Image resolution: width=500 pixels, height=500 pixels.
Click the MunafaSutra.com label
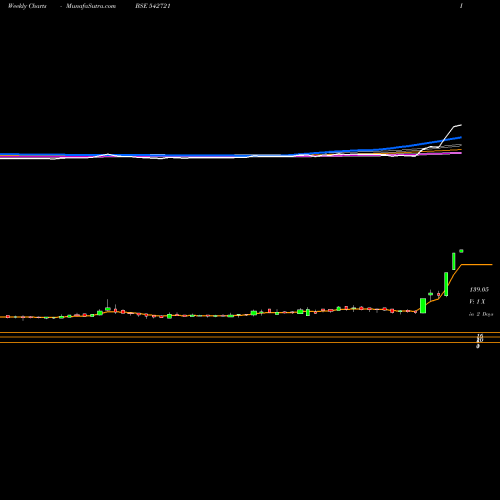pyautogui.click(x=91, y=6)
